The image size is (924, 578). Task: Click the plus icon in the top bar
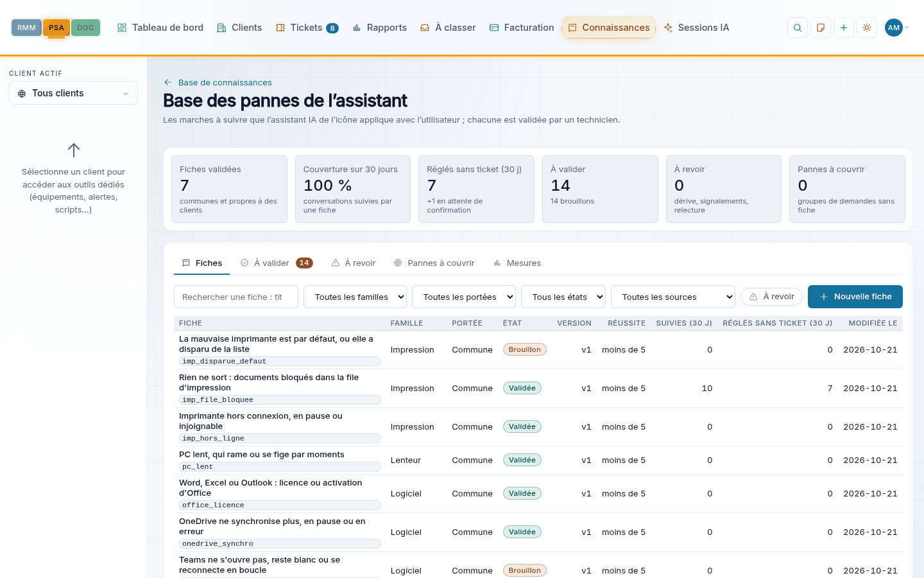point(844,28)
